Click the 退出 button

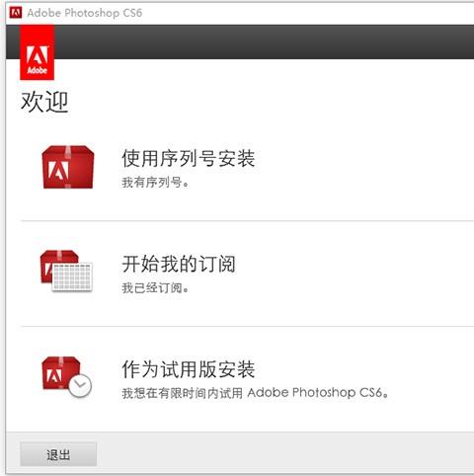pos(58,454)
